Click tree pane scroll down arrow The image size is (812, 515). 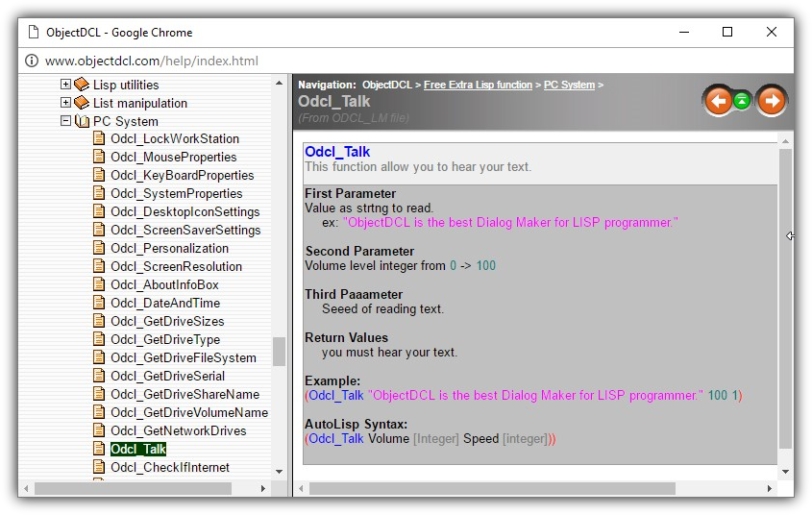click(x=279, y=471)
